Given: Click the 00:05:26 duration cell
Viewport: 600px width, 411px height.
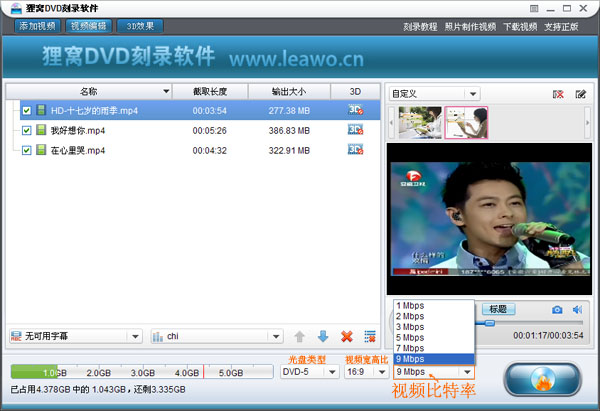Looking at the screenshot, I should (x=210, y=131).
